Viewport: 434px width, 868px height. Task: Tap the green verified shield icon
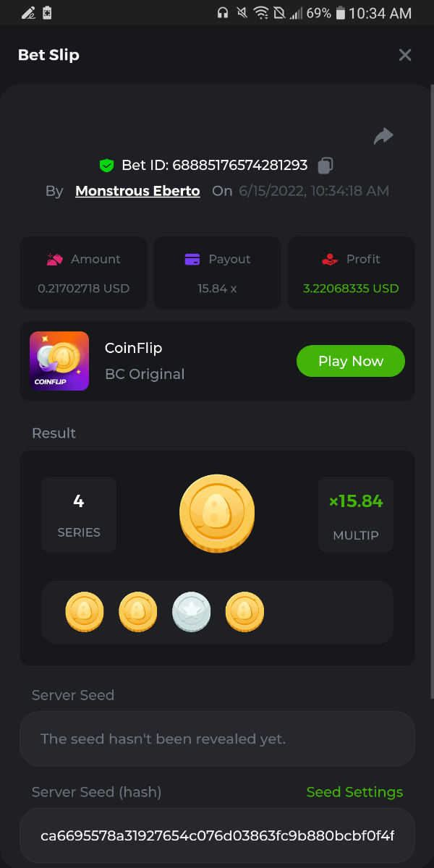(x=107, y=166)
